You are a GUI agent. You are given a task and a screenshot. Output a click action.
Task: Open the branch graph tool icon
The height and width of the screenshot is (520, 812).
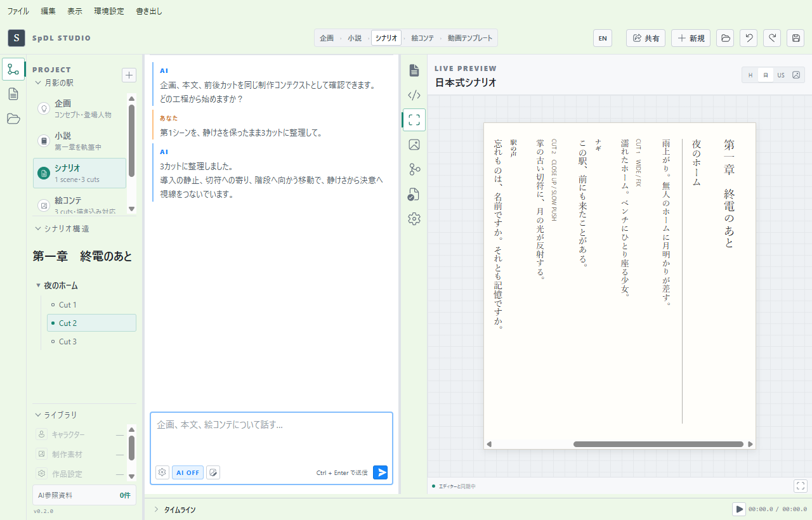[x=414, y=169]
